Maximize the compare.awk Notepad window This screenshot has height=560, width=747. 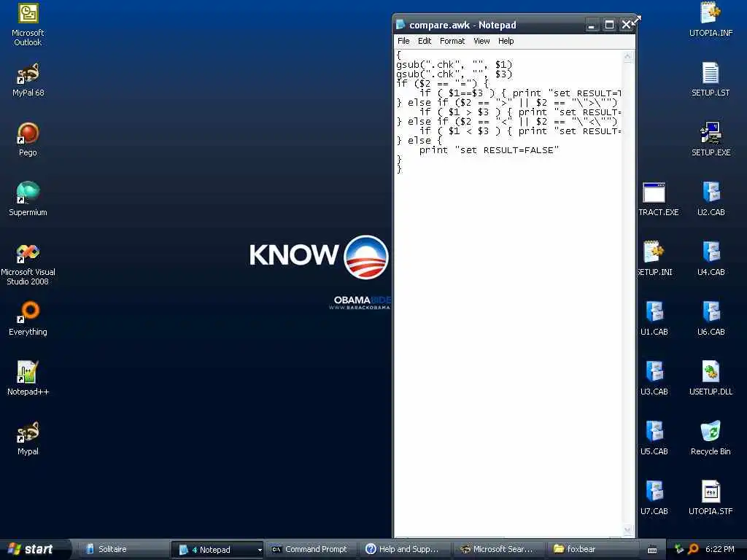pyautogui.click(x=609, y=25)
